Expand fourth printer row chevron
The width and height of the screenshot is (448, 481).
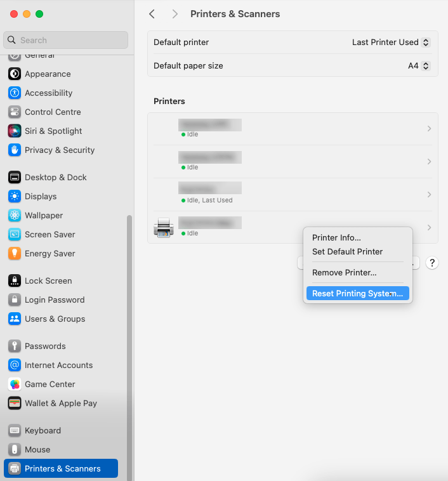pos(430,227)
